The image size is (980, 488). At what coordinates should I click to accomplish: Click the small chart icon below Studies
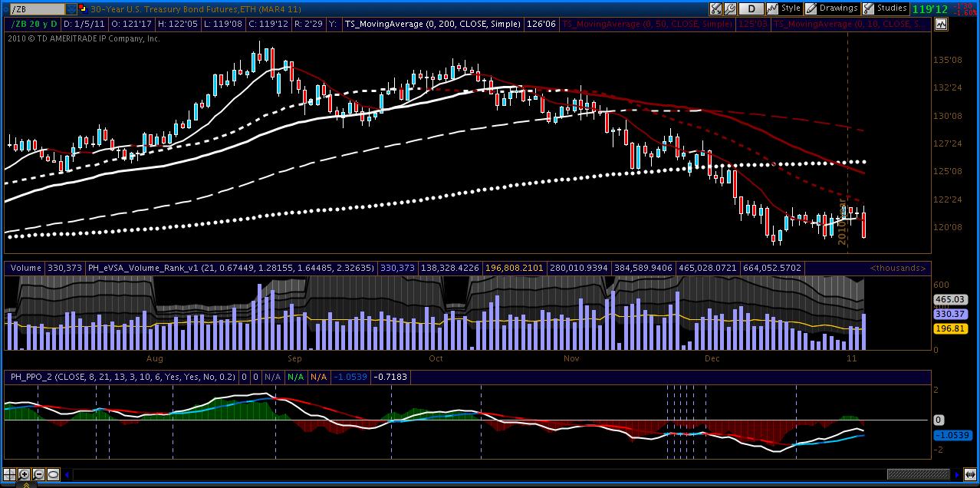pos(941,24)
